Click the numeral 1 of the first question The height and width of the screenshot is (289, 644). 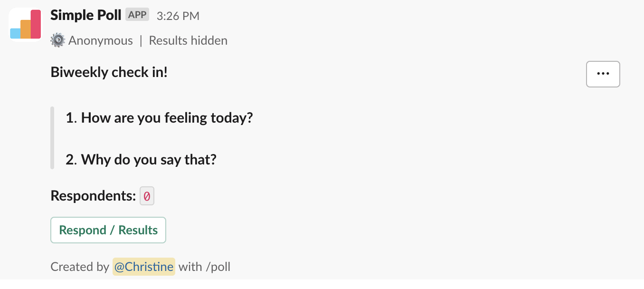(x=70, y=118)
